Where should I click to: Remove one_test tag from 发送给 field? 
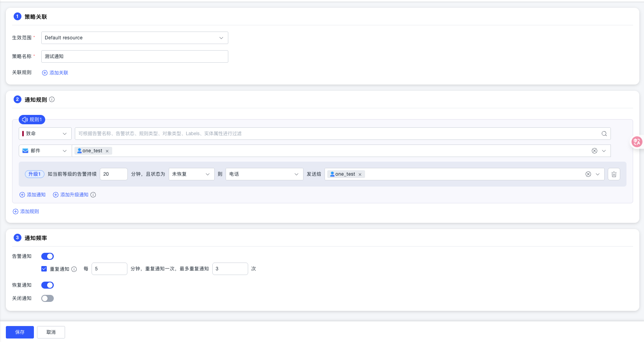click(360, 175)
